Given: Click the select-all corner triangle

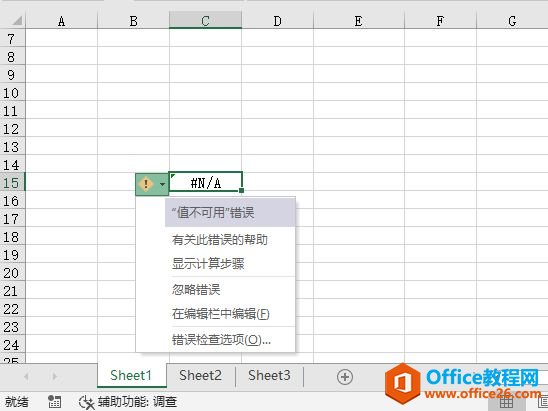Looking at the screenshot, I should click(x=17, y=21).
